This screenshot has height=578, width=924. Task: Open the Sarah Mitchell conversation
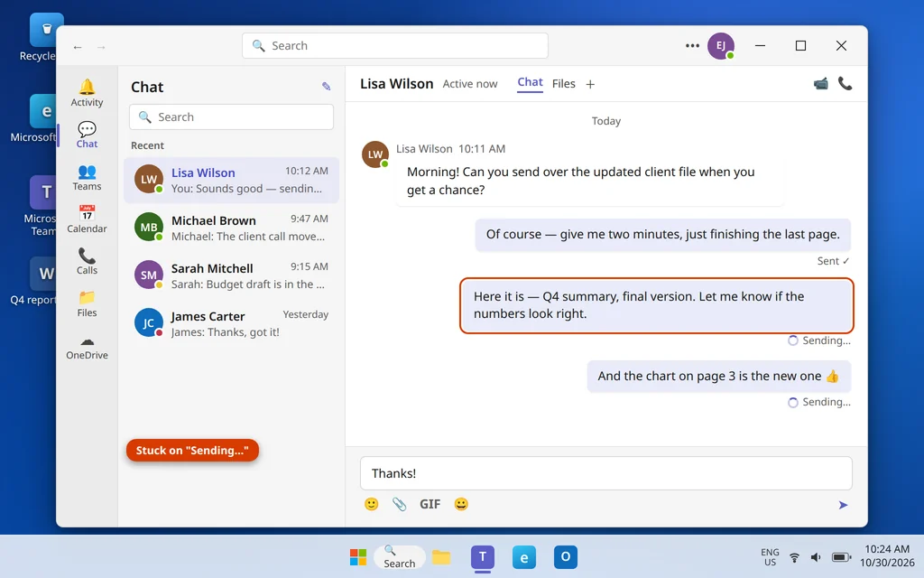232,275
